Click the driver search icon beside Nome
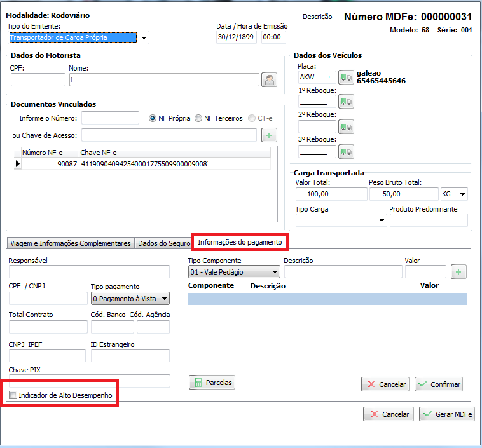 click(x=270, y=79)
